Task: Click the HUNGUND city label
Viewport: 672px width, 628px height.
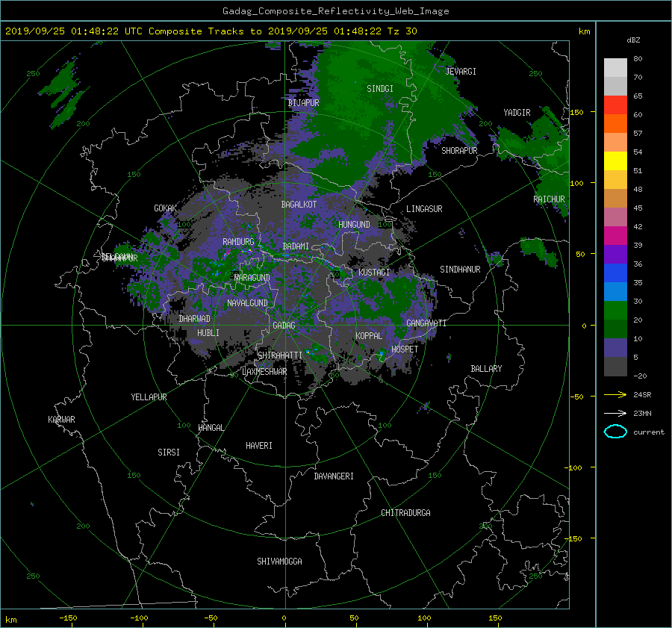Action: [354, 225]
